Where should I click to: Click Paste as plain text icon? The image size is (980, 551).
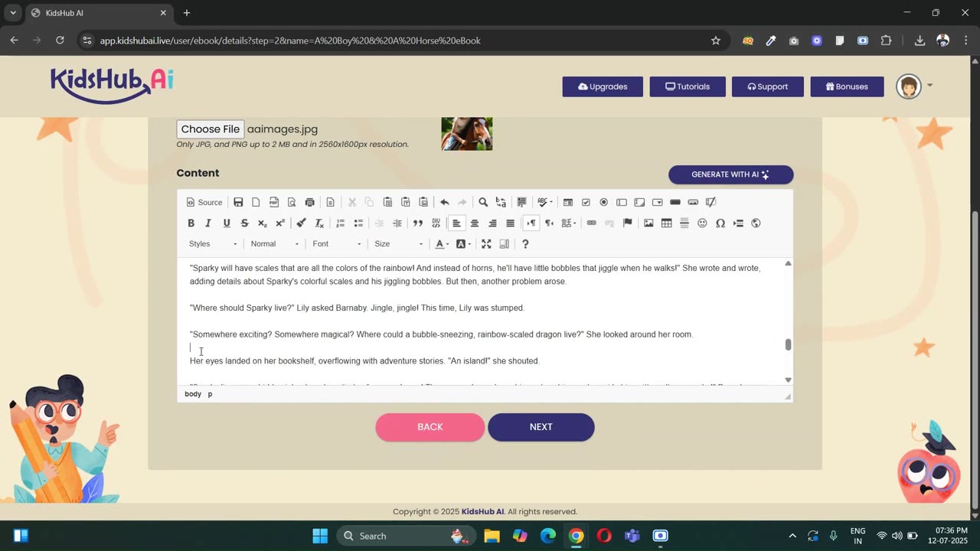(405, 202)
